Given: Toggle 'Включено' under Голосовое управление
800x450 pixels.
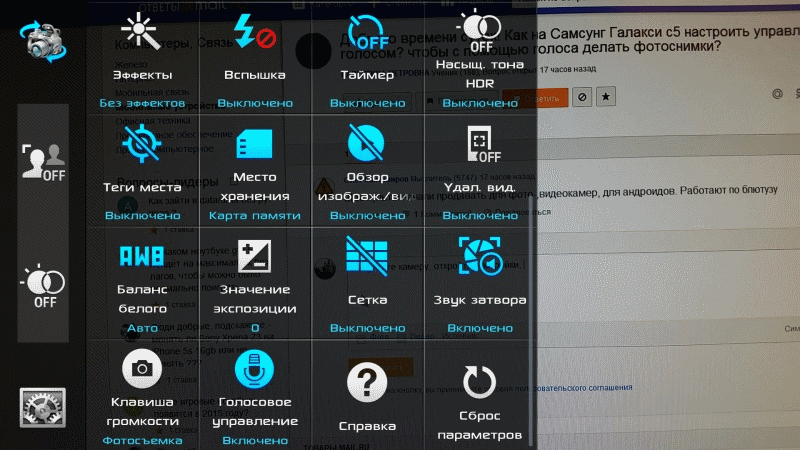Looking at the screenshot, I should (x=255, y=440).
